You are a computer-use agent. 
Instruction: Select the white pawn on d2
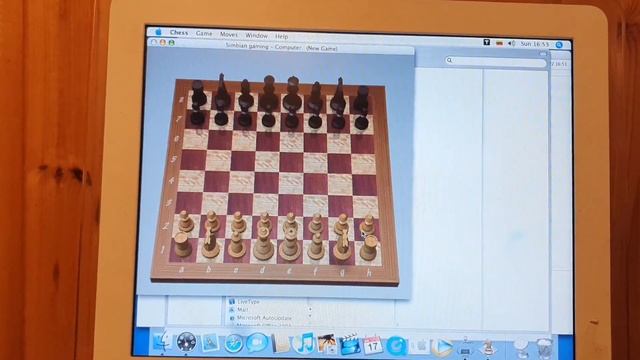click(x=264, y=222)
